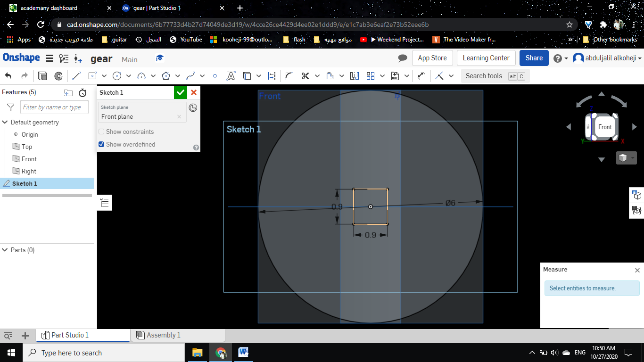Image resolution: width=644 pixels, height=362 pixels.
Task: Click the Filter by name or type field
Action: click(x=54, y=107)
